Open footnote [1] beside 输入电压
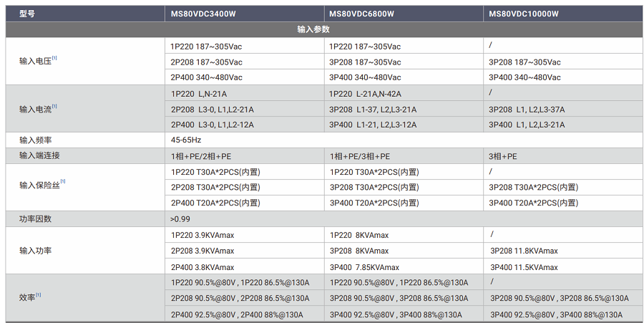The width and height of the screenshot is (644, 323). 54,59
